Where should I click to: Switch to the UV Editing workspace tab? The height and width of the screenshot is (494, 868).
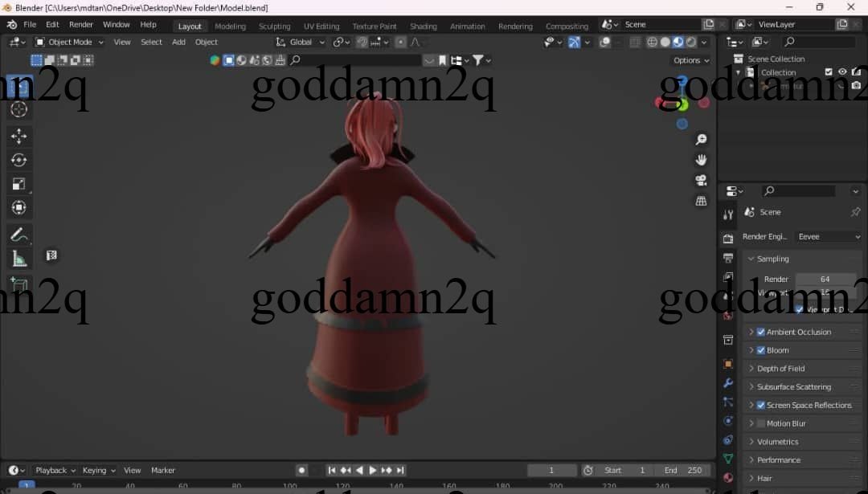point(321,26)
